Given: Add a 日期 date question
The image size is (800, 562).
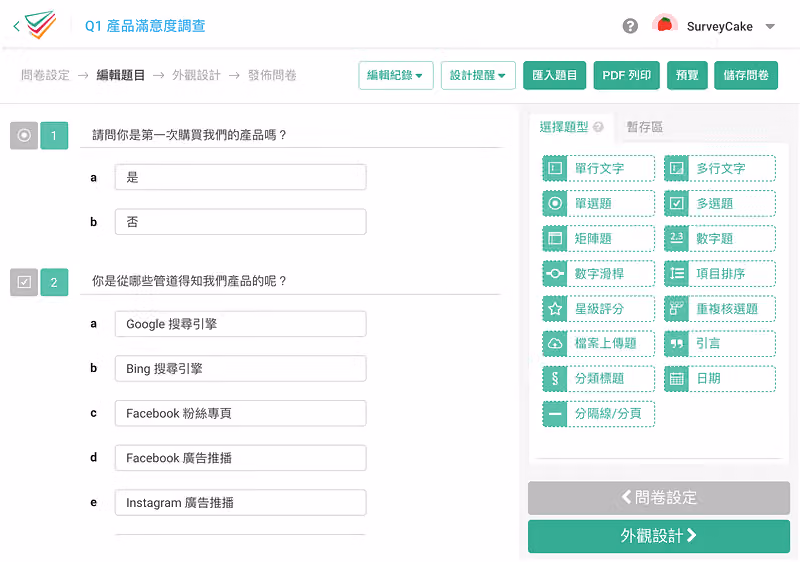Looking at the screenshot, I should click(720, 378).
